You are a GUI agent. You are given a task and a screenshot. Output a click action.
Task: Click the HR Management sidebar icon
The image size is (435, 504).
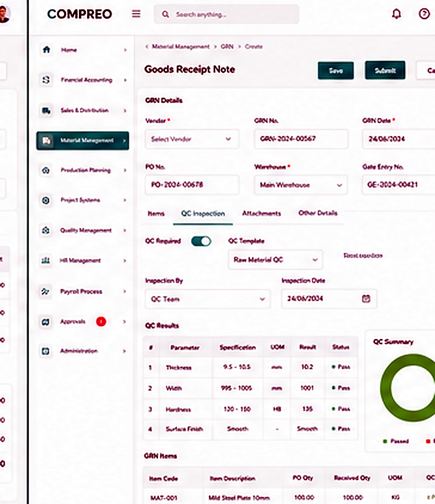coord(46,261)
